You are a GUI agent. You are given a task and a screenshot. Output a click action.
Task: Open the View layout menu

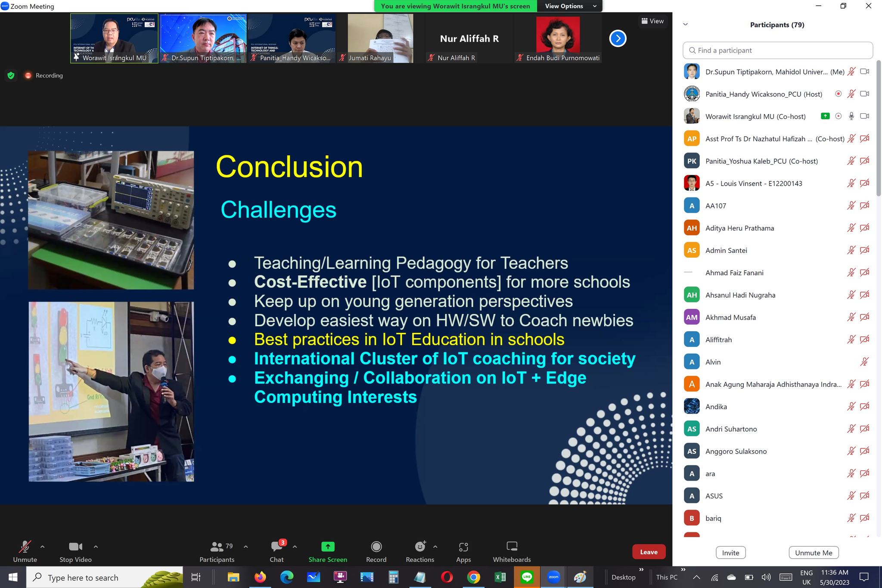point(652,21)
